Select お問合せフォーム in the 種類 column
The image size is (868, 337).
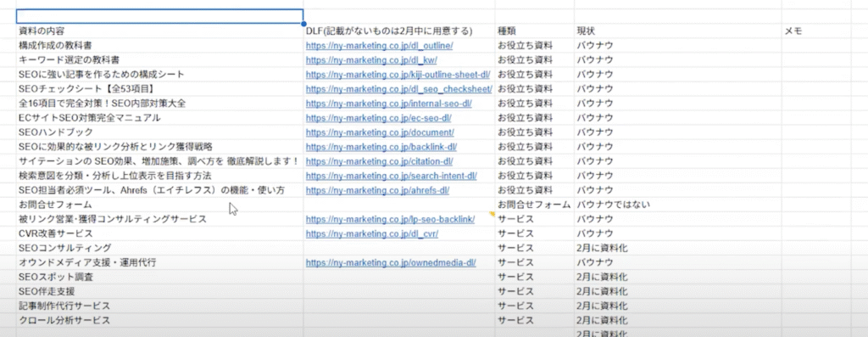point(534,205)
